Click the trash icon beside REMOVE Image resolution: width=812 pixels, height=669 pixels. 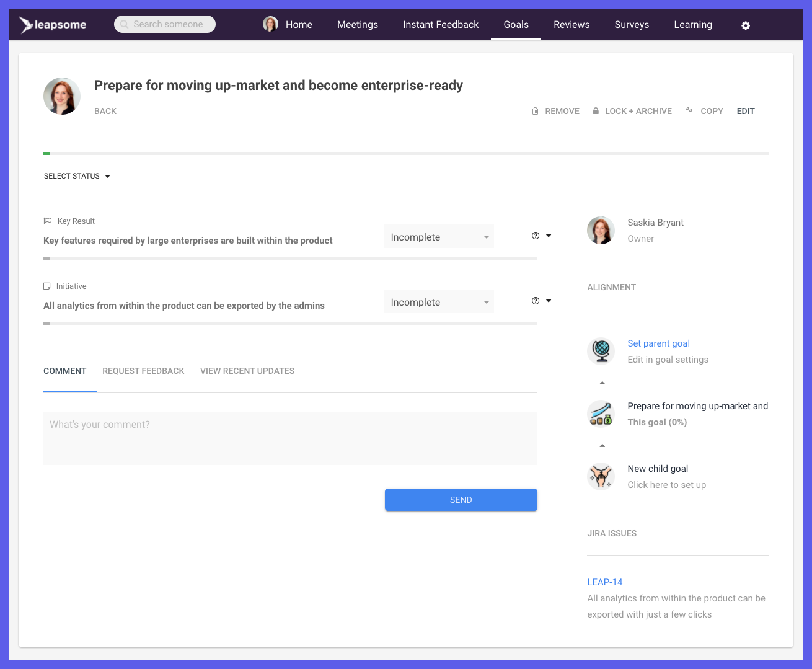coord(535,111)
